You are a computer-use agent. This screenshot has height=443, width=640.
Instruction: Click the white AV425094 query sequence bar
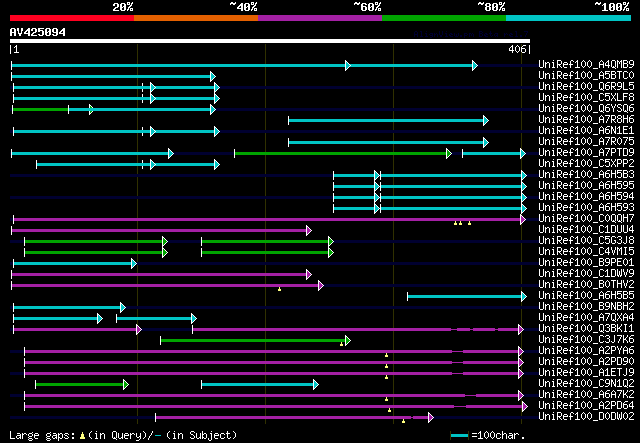pos(270,41)
